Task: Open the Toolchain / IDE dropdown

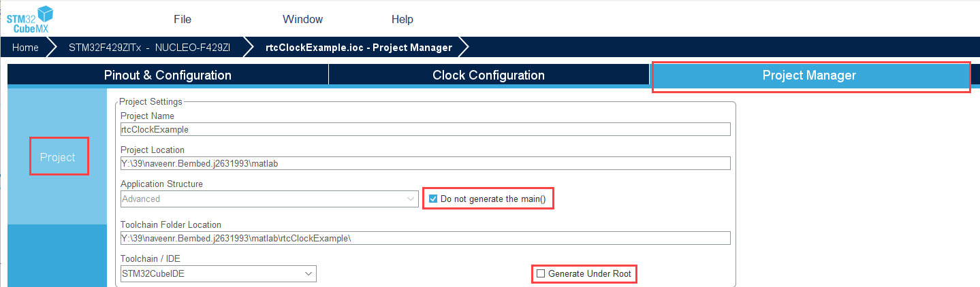Action: 218,274
